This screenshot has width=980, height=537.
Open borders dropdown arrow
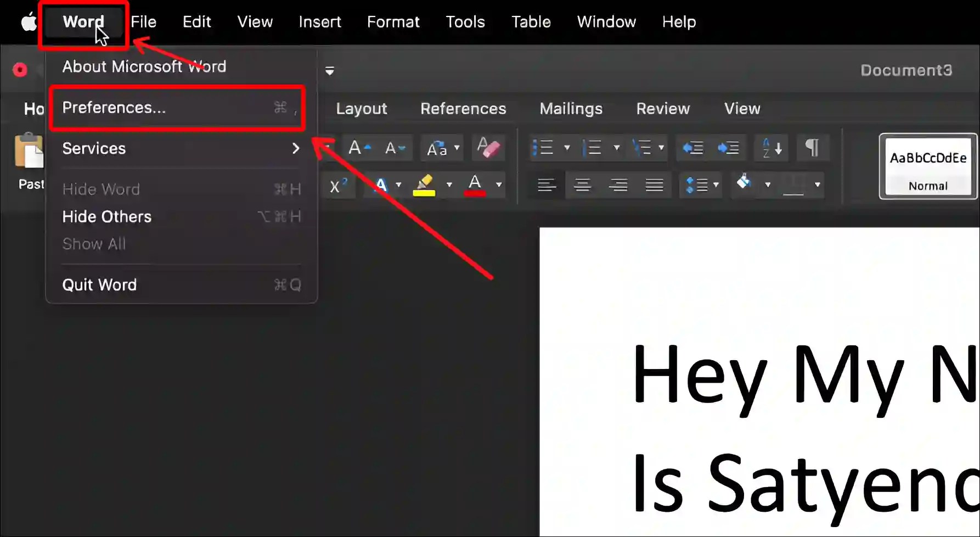tap(818, 185)
